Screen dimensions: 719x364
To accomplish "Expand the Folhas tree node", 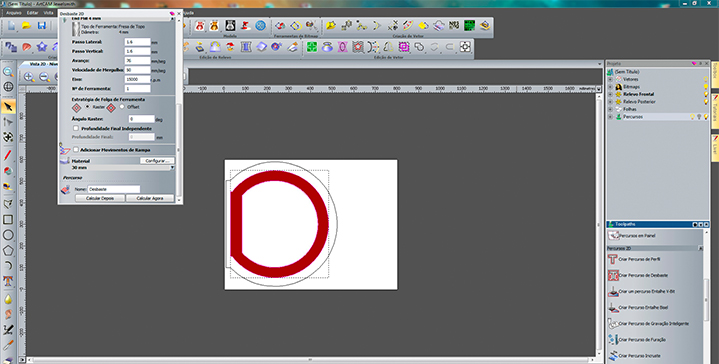I will coord(610,109).
